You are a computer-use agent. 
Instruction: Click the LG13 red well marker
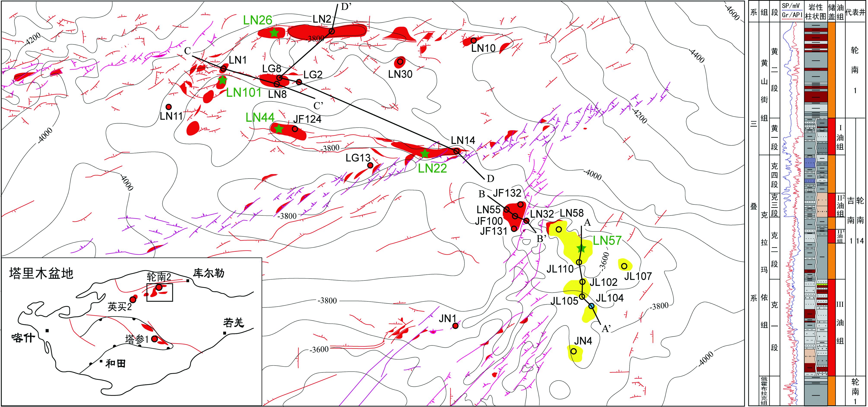pyautogui.click(x=370, y=165)
